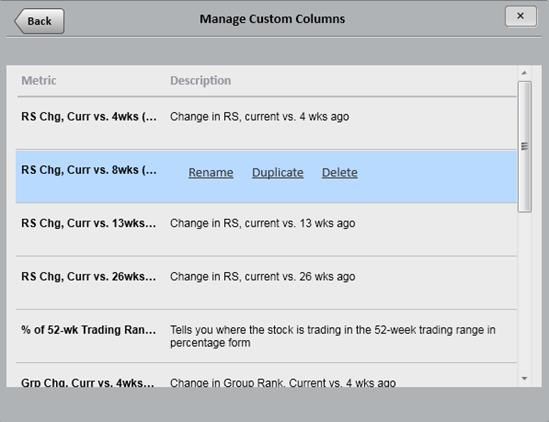The width and height of the screenshot is (549, 422).
Task: Rename the RS Chg 8wks column
Action: point(211,173)
